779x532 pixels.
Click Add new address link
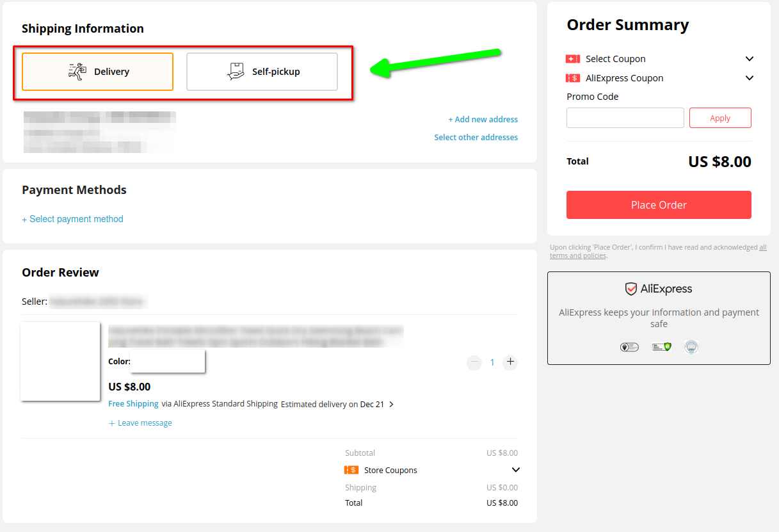coord(483,120)
